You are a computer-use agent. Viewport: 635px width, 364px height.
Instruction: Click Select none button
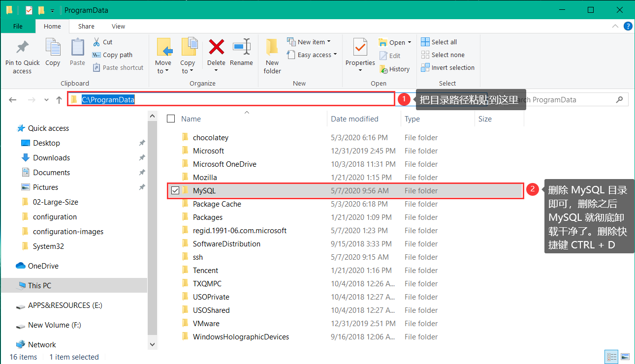tap(443, 55)
